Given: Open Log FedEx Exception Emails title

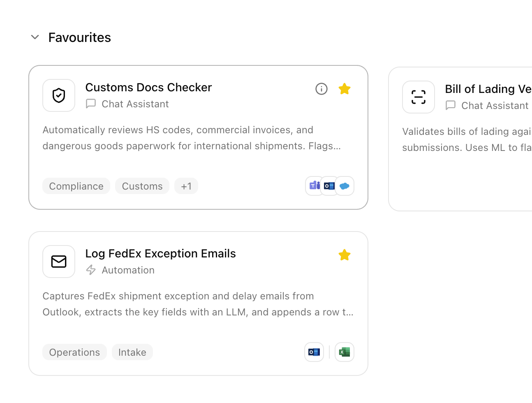Looking at the screenshot, I should click(x=161, y=253).
